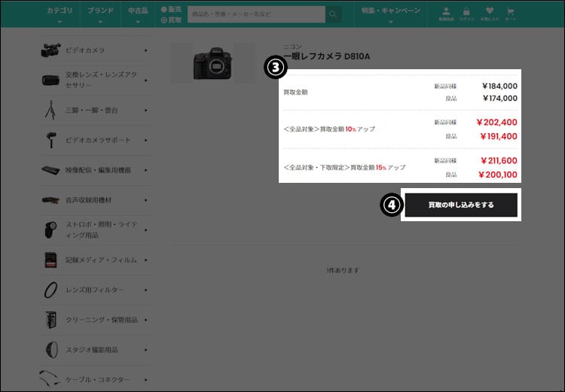Open スタジオ撮影用品 category link
The height and width of the screenshot is (392, 565).
coord(91,350)
